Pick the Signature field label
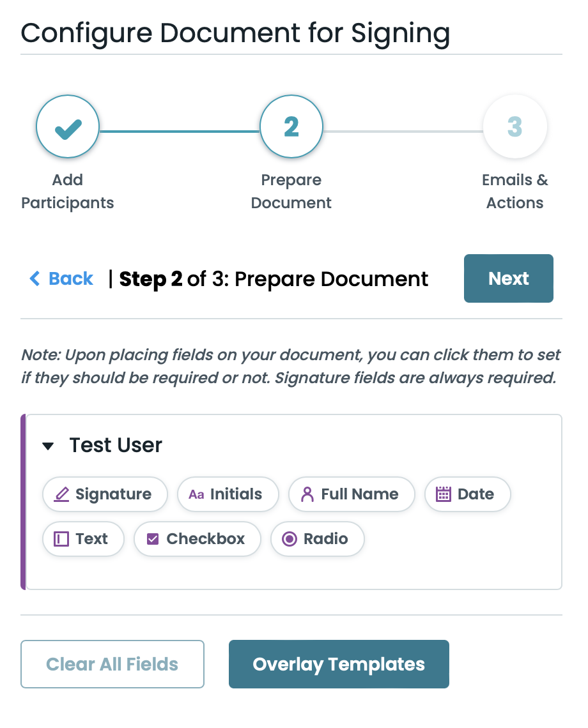The height and width of the screenshot is (728, 588). [113, 494]
